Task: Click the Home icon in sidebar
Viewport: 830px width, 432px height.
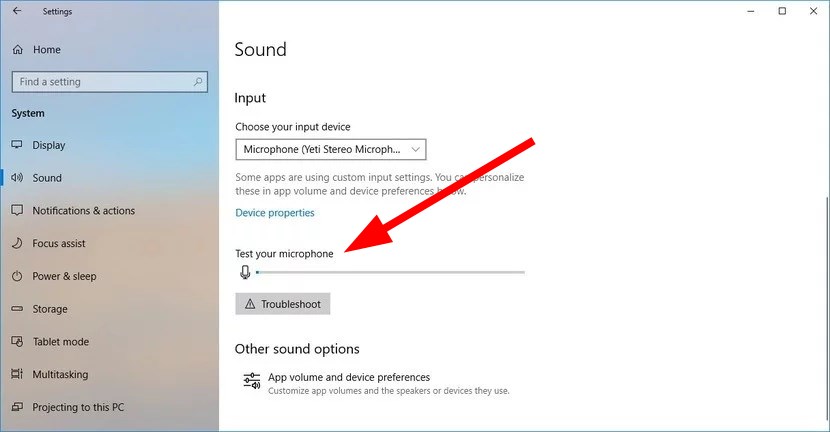Action: point(17,49)
